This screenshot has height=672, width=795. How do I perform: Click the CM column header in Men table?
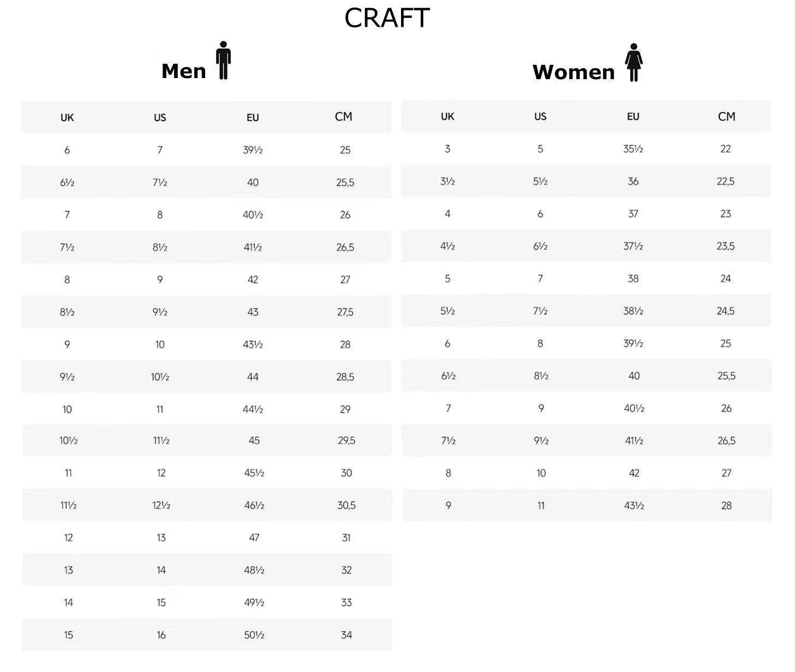coord(344,116)
